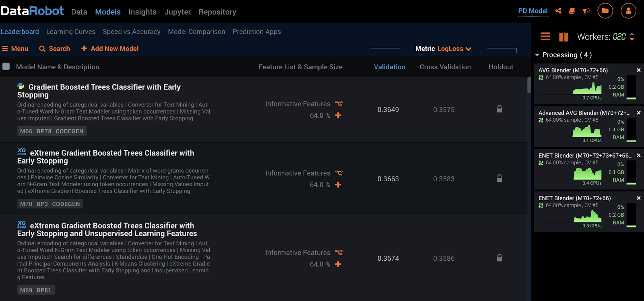Cancel the ENET Blender (M70+72+73+67+66 job
The height and width of the screenshot is (301, 644).
click(638, 156)
